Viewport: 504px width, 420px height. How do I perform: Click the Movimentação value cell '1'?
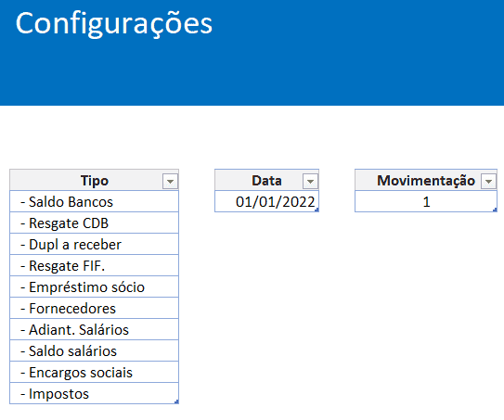(x=426, y=201)
